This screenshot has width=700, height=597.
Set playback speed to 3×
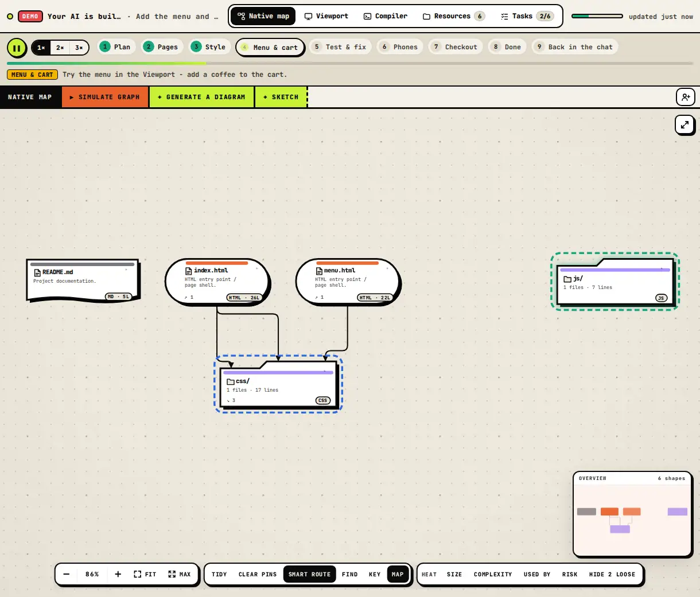point(79,48)
